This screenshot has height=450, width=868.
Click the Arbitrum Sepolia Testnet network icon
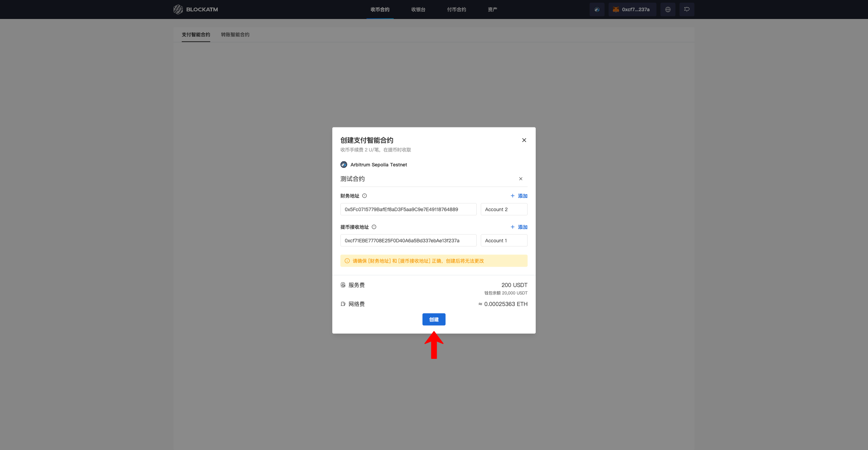[344, 165]
